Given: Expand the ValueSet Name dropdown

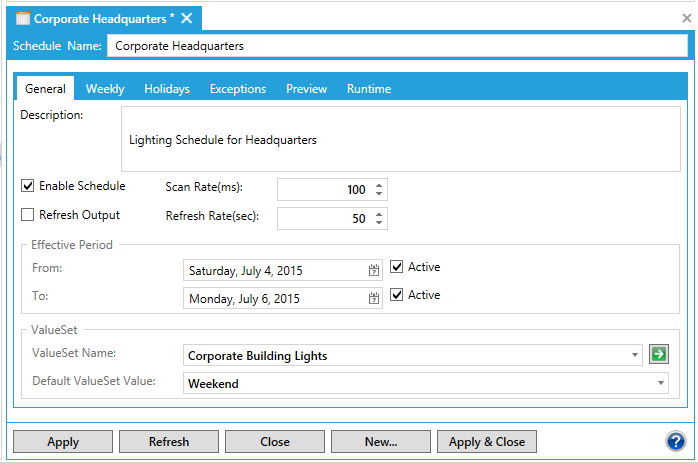Looking at the screenshot, I should point(636,355).
